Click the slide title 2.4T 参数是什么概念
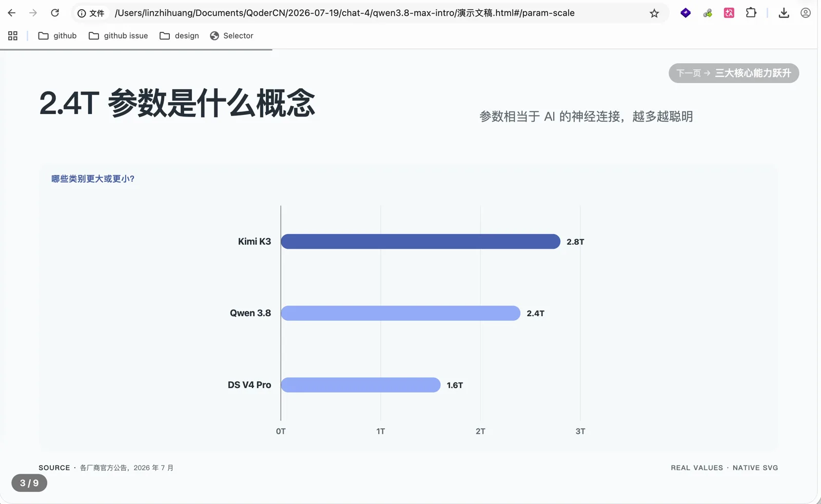Viewport: 821px width, 504px height. tap(177, 103)
